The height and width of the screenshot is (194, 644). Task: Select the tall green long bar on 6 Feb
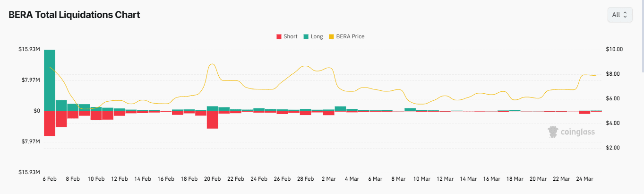click(x=50, y=80)
